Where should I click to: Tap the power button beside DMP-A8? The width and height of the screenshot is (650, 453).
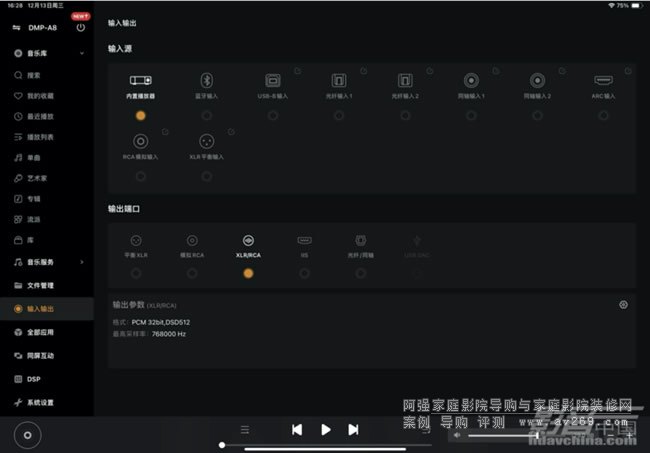80,28
